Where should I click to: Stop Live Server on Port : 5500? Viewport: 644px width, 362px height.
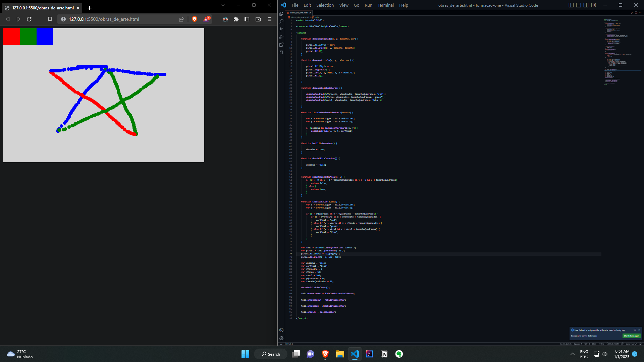(x=613, y=344)
